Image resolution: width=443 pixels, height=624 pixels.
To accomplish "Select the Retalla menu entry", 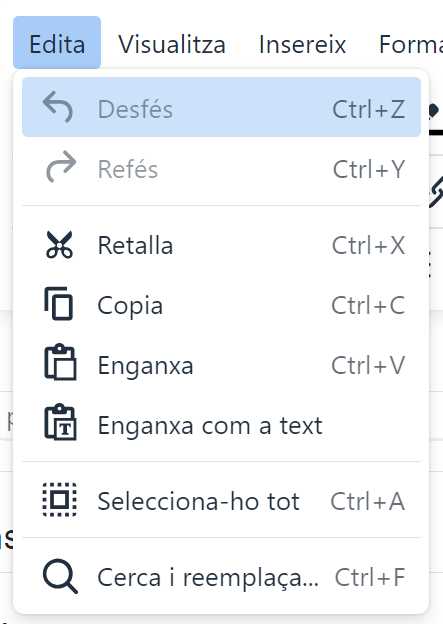I will [x=221, y=245].
